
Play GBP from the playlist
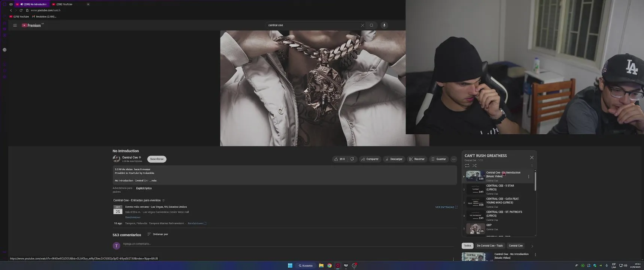tap(498, 228)
